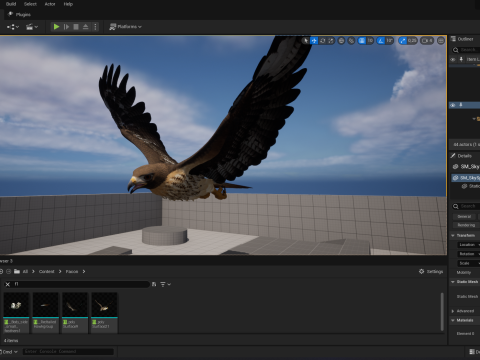The image size is (480, 360).
Task: Collapse the Static Mesh section
Action: (x=453, y=282)
